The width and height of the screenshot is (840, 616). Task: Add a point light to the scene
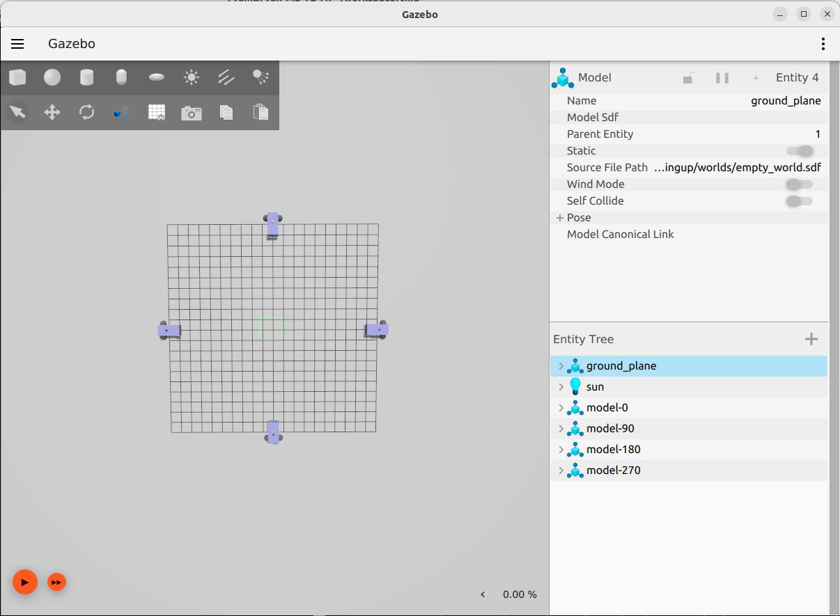192,77
